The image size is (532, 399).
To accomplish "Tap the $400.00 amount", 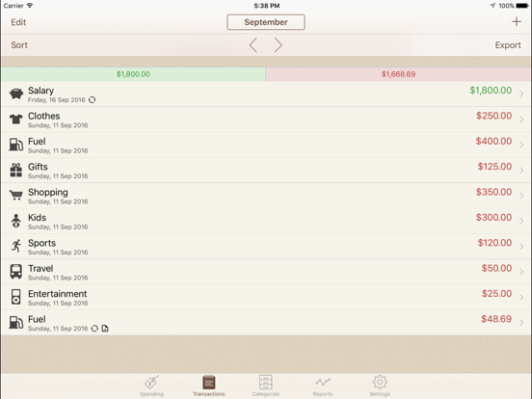I will click(493, 141).
